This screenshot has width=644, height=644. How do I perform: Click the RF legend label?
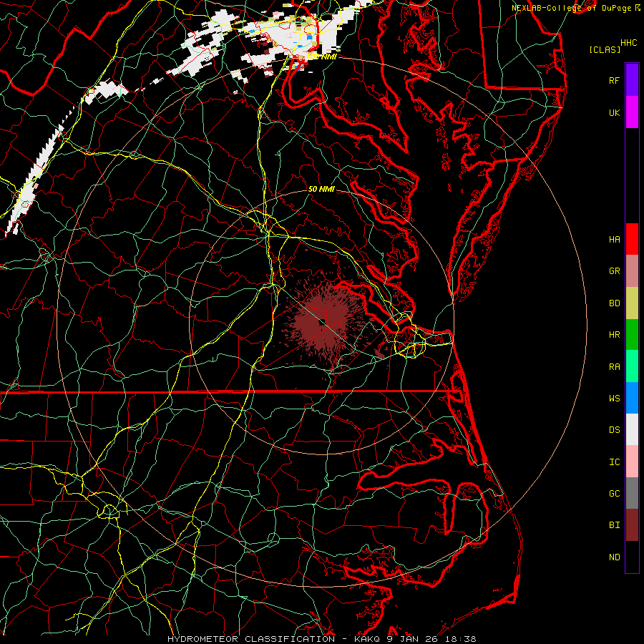coord(614,80)
